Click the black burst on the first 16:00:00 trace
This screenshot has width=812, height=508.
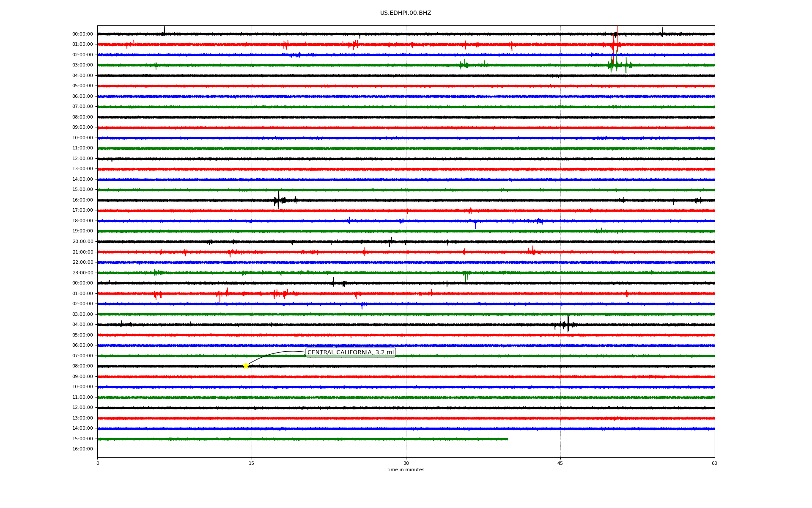(278, 199)
